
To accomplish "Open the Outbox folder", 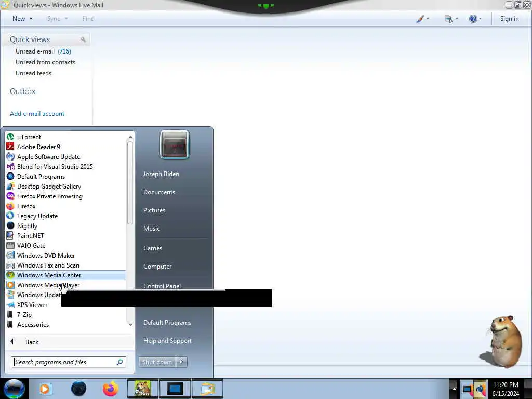I will click(x=23, y=91).
